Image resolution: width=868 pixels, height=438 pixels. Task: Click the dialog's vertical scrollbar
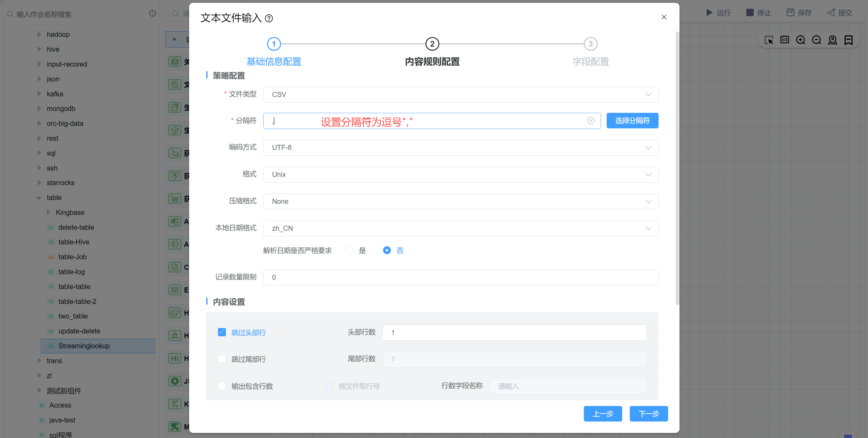click(677, 169)
